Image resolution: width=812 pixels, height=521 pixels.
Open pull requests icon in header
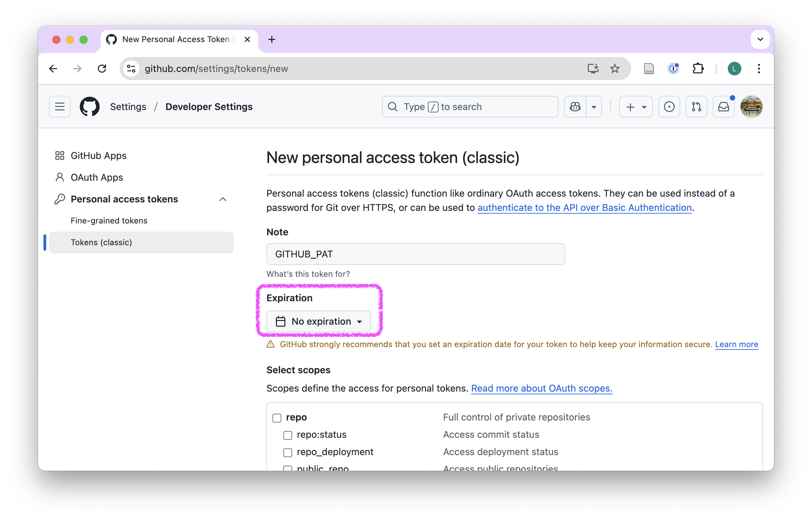696,107
